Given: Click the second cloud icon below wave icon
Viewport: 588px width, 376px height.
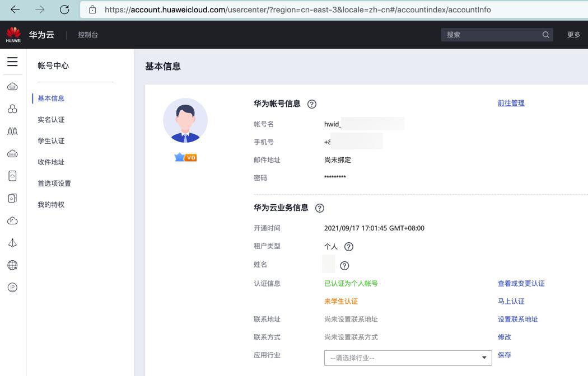Looking at the screenshot, I should (x=12, y=153).
